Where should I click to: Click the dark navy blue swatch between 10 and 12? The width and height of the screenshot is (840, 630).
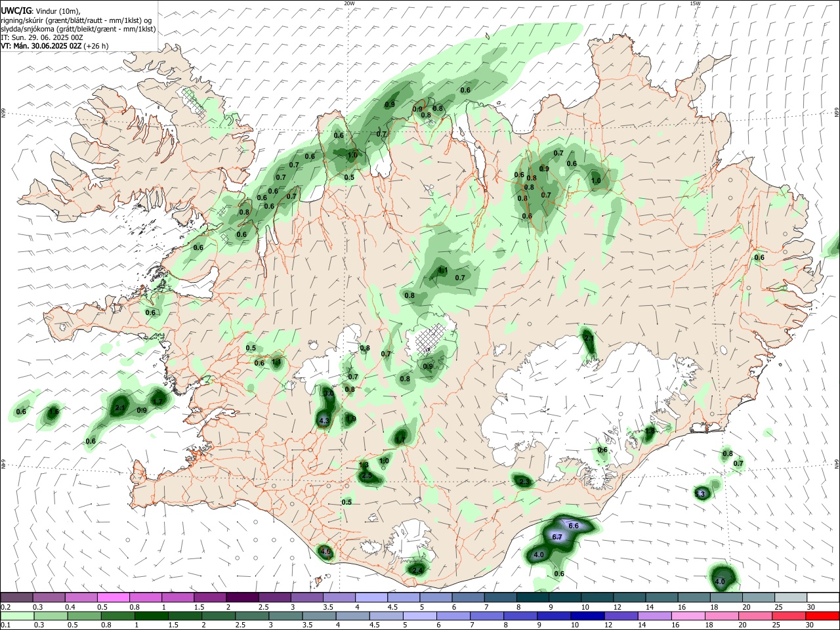point(587,616)
